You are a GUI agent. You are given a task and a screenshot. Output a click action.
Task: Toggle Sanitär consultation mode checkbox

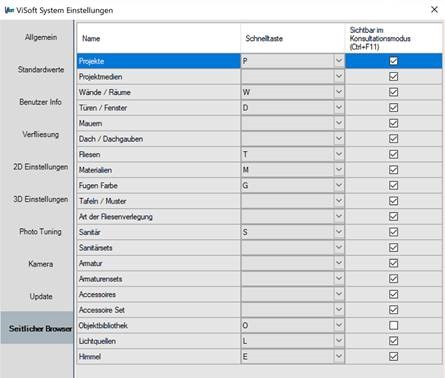point(393,232)
